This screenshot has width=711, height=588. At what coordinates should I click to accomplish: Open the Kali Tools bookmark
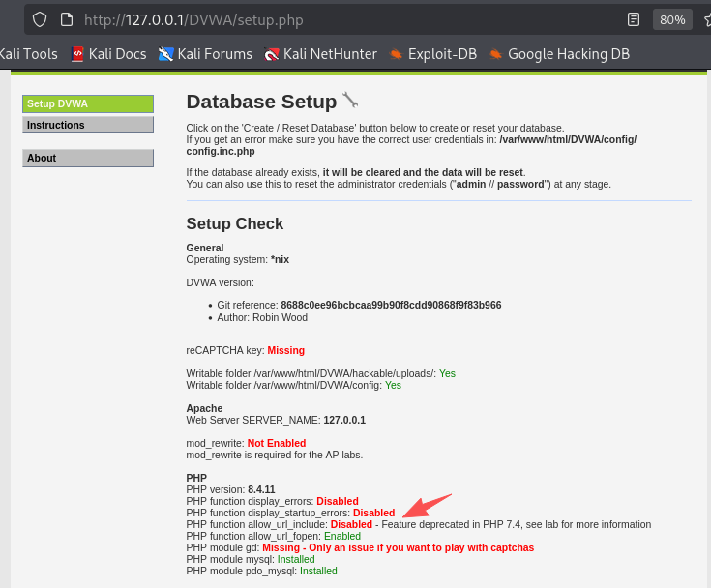tap(29, 54)
